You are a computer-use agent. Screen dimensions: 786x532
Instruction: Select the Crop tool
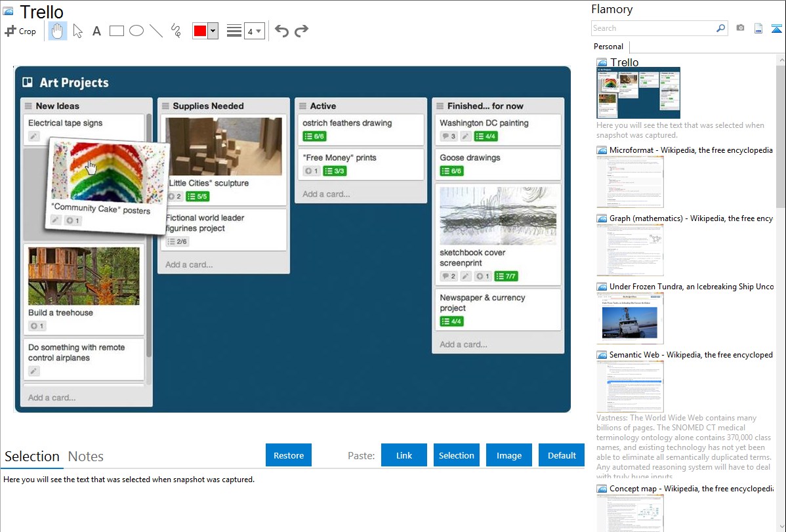click(x=20, y=31)
